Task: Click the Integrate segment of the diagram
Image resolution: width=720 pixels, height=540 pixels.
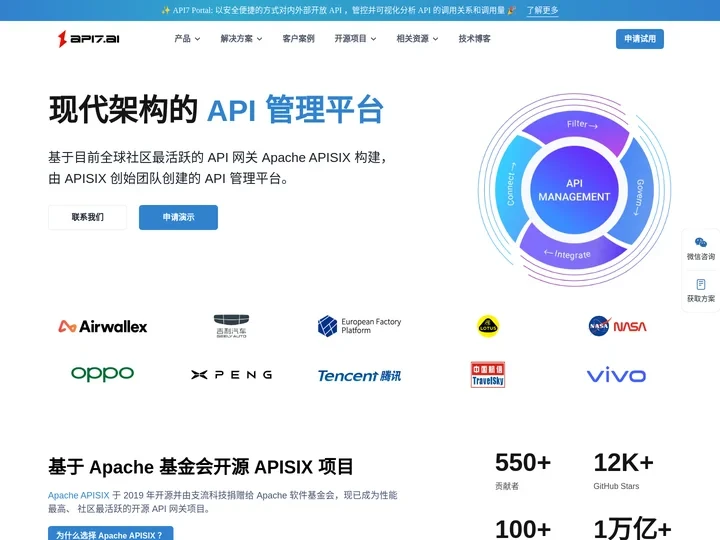Action: pos(568,254)
